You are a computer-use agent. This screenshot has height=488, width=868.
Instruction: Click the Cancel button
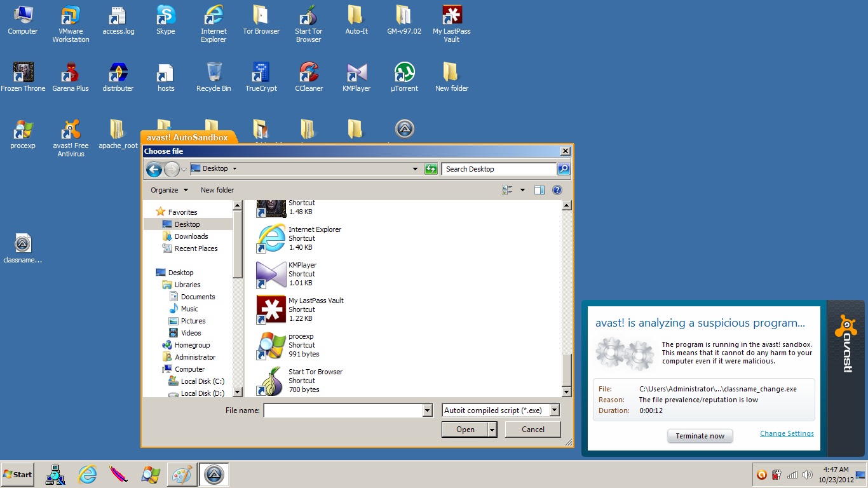coord(533,430)
